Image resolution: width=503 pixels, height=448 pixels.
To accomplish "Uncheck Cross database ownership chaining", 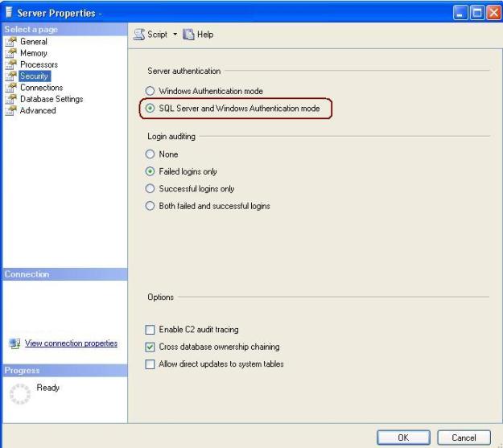I will 150,347.
